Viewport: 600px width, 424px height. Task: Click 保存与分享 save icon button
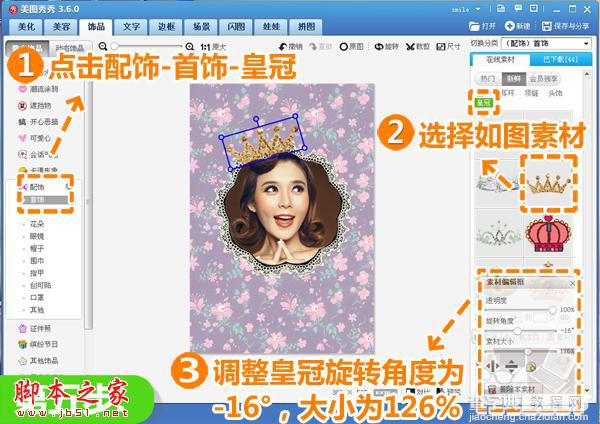[x=566, y=26]
